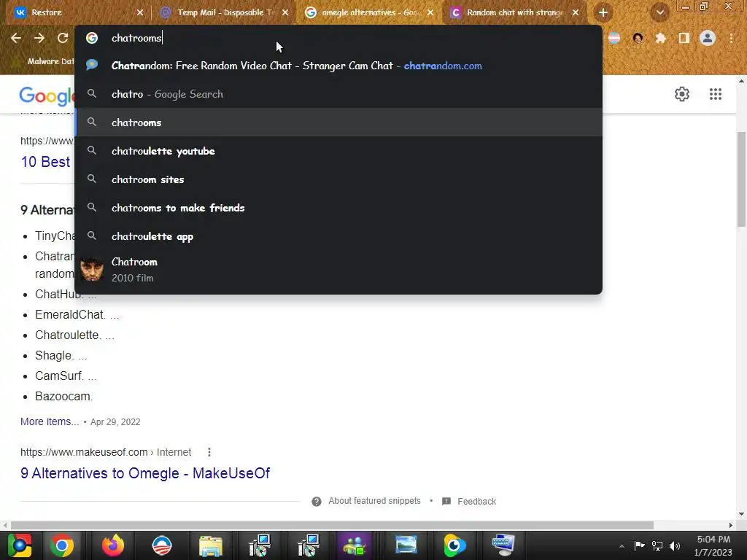Switch to the omegle alternatives tab

[369, 12]
